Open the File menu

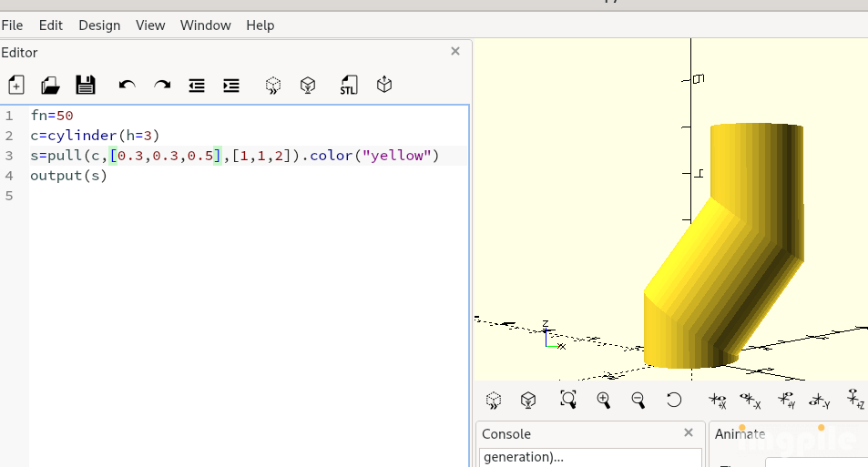12,25
